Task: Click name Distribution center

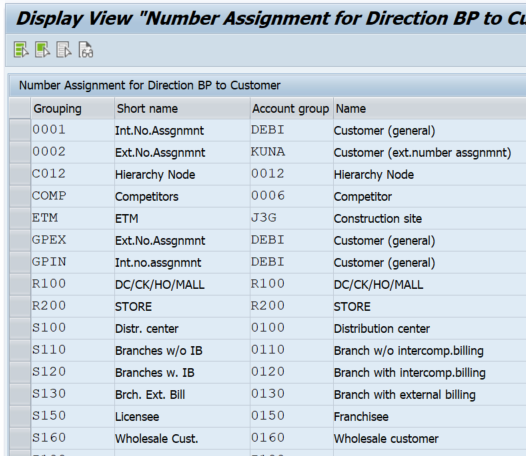Action: (430, 328)
